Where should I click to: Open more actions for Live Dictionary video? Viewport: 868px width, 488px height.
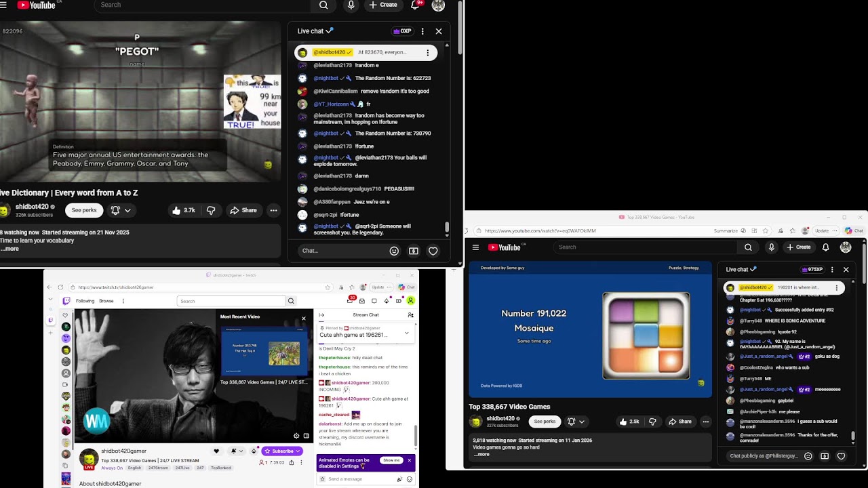coord(273,210)
